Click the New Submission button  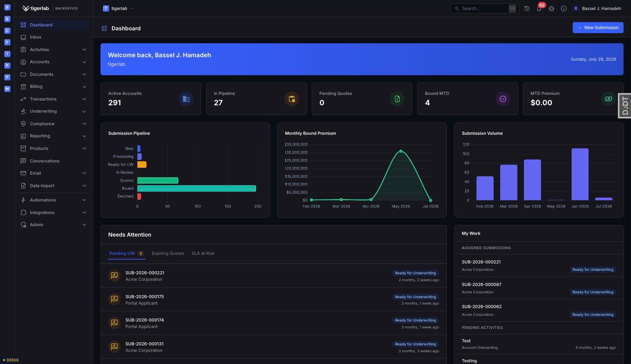pos(598,28)
